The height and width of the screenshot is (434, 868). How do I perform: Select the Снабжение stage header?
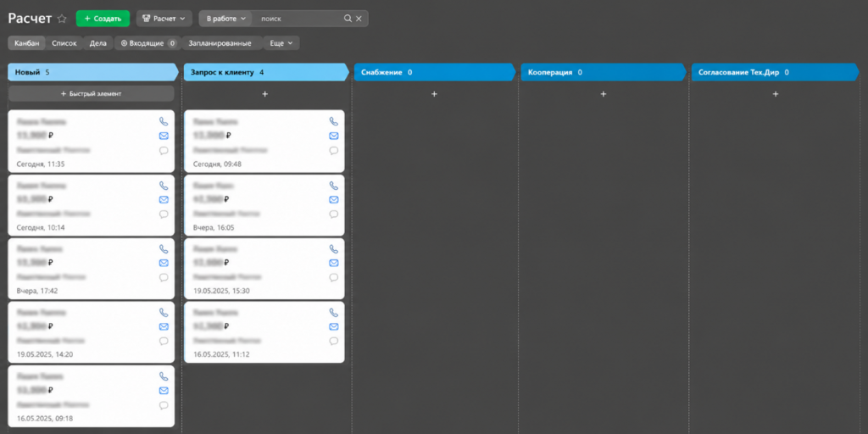click(x=435, y=72)
